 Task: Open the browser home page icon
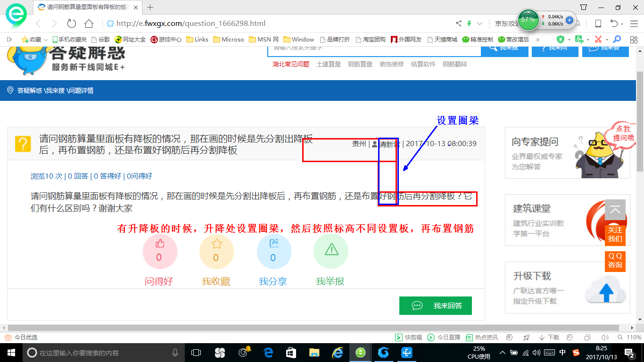[89, 24]
